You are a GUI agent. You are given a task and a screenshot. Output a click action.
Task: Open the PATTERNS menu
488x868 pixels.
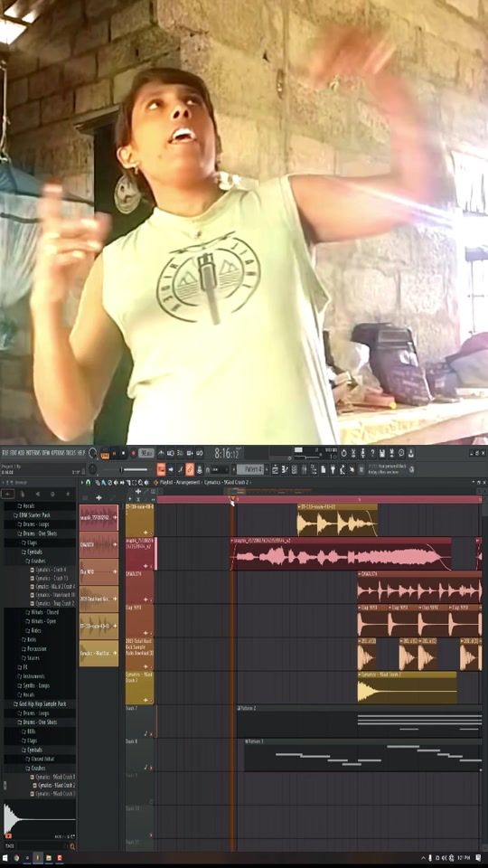pyautogui.click(x=32, y=452)
